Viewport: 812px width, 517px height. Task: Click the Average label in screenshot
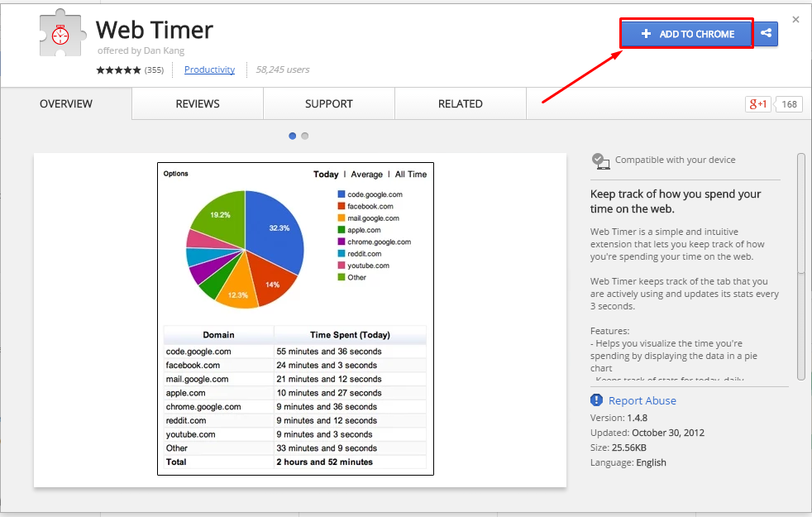pyautogui.click(x=366, y=174)
